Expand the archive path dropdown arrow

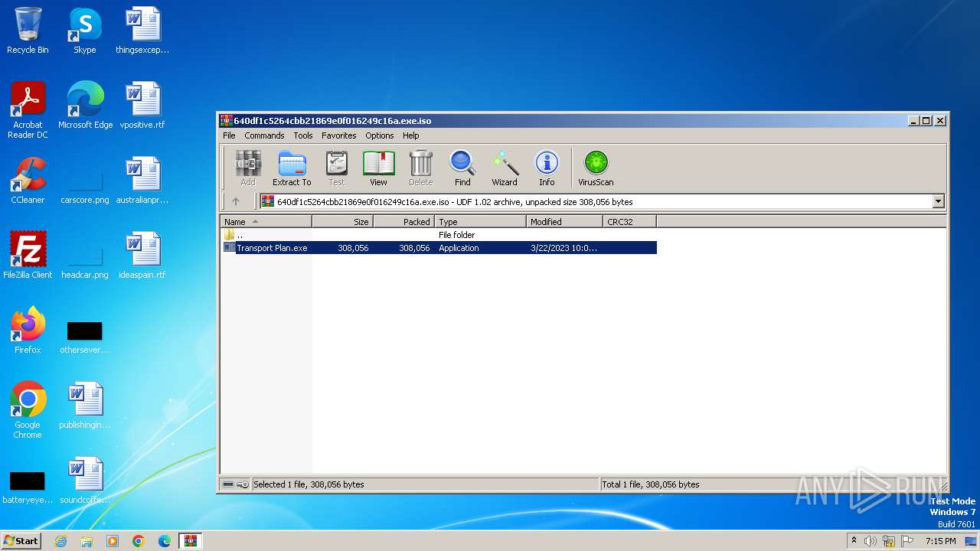939,202
